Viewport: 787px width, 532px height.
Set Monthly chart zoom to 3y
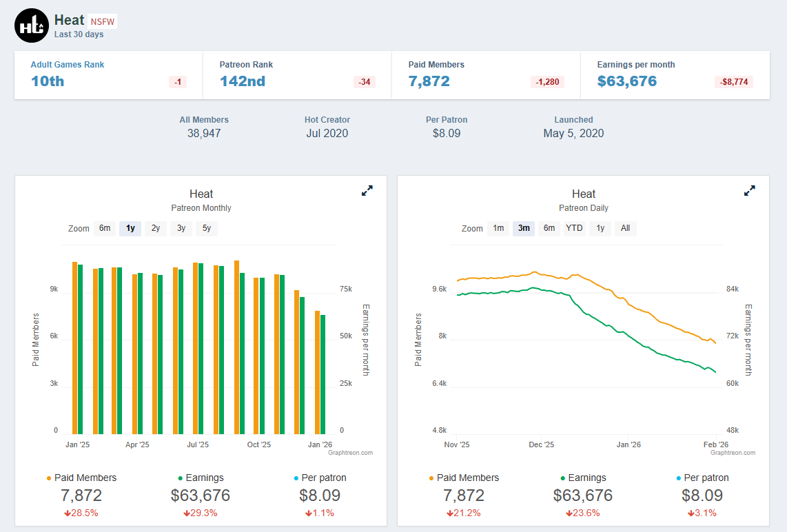coord(181,228)
